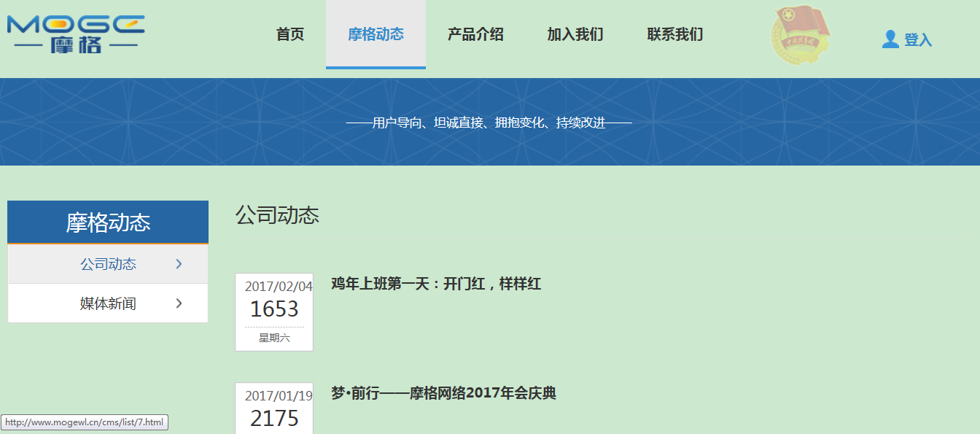Click the Communist Youth League emblem

click(801, 34)
